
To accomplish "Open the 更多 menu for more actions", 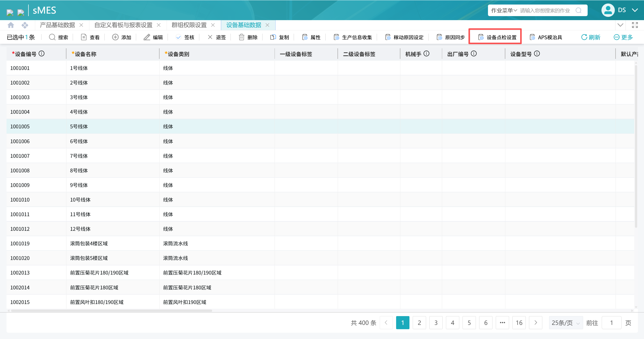I will click(x=623, y=37).
